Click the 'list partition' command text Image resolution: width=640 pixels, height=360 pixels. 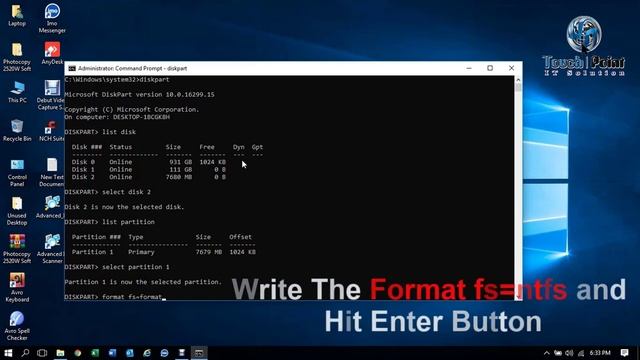128,222
